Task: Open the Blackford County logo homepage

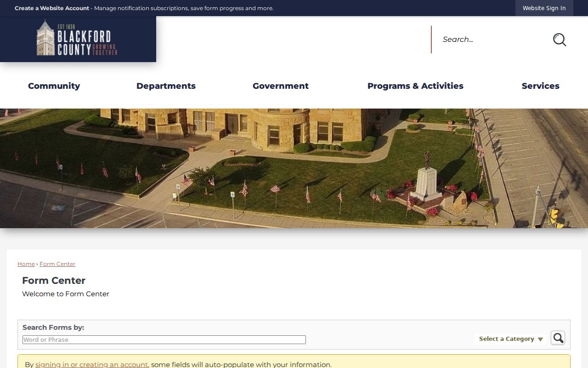Action: (77, 38)
